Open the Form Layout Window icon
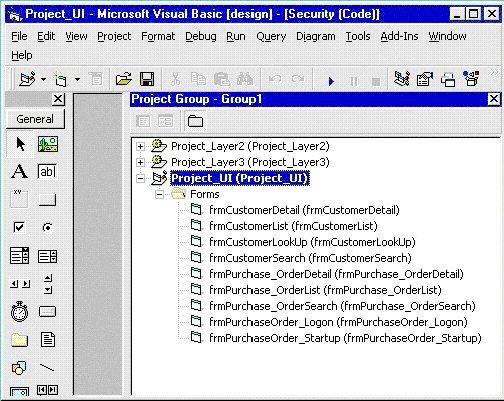The width and height of the screenshot is (504, 401). (x=448, y=79)
